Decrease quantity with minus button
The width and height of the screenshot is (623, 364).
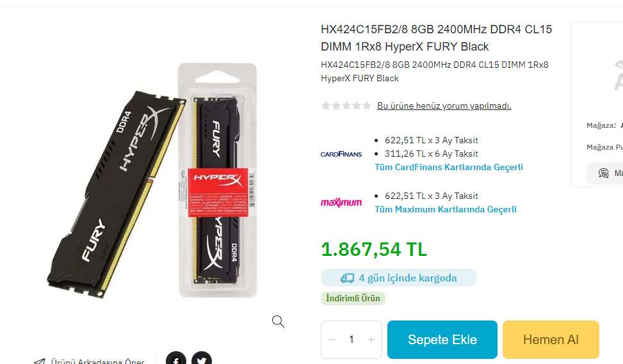(x=332, y=340)
